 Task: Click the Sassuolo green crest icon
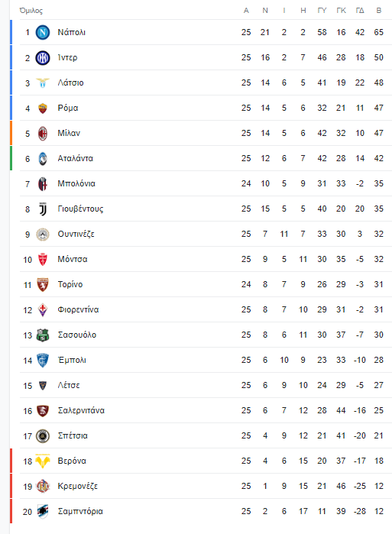[x=43, y=335]
